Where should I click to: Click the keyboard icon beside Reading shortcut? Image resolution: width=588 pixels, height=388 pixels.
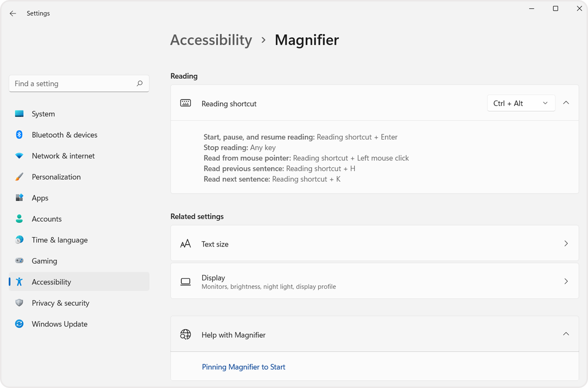click(185, 103)
